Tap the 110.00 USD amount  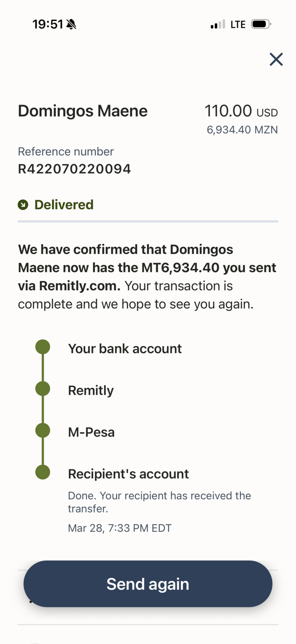[241, 111]
